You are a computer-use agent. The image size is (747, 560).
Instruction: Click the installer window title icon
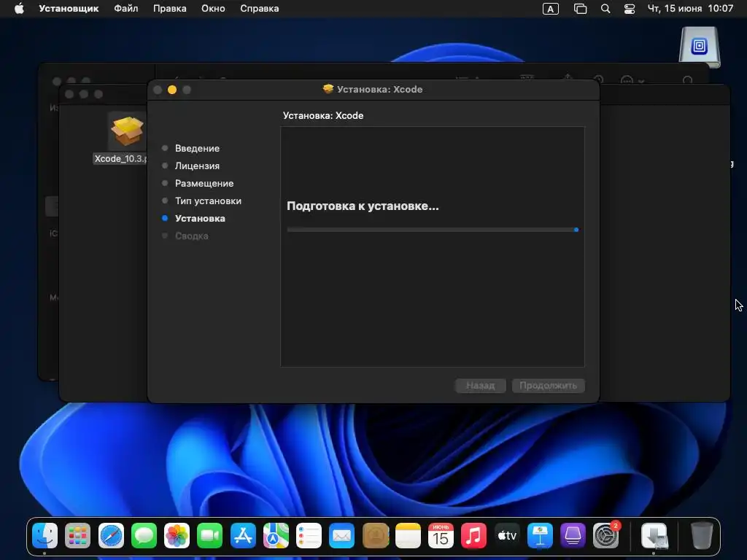coord(328,89)
